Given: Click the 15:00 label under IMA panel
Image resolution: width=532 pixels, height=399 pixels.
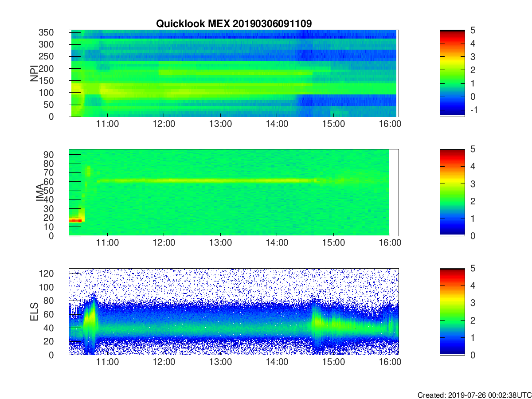Looking at the screenshot, I should [333, 243].
